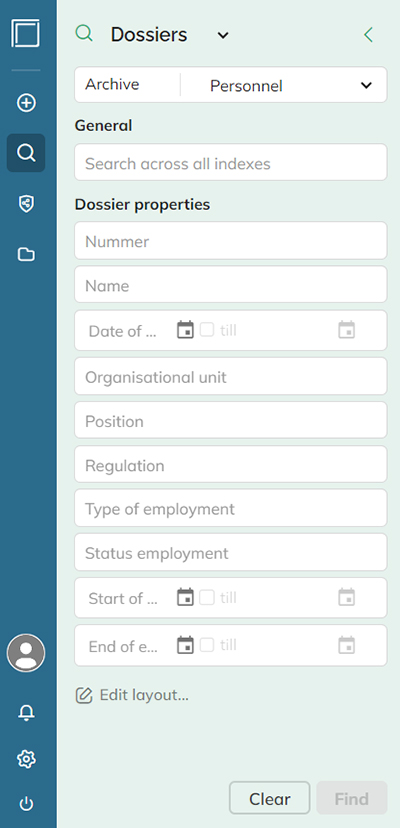Open the Archive Personnel dropdown
This screenshot has height=828, width=400.
click(231, 84)
